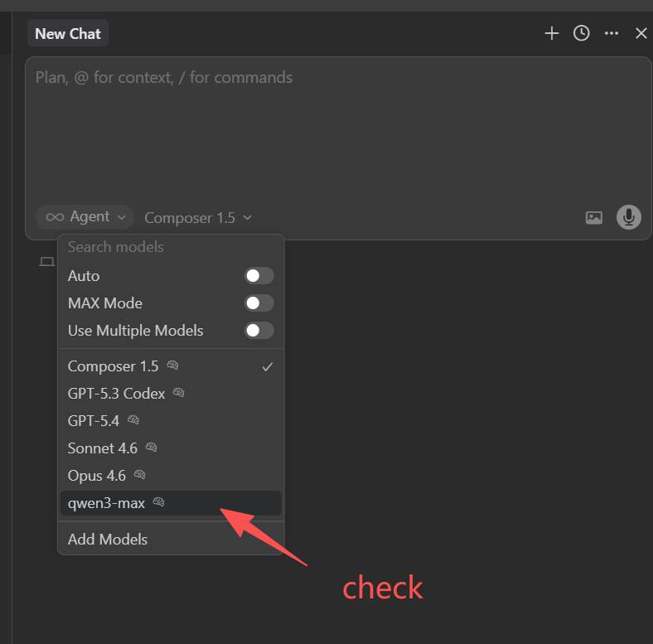The image size is (653, 644).
Task: Select Composer 1.5 from the model list
Action: pos(171,366)
